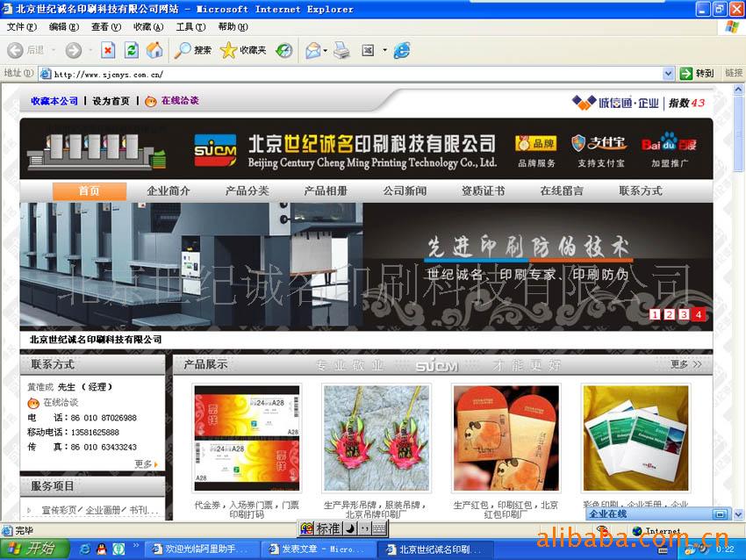The image size is (746, 560).
Task: Select the 资质证书 navigation tab
Action: pos(484,191)
